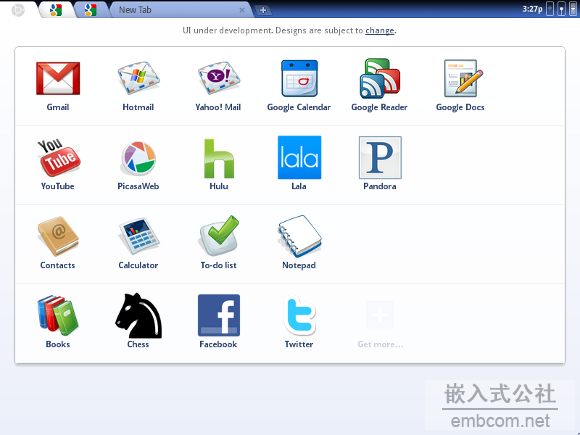Open the Gmail app icon
The width and height of the screenshot is (580, 435).
tap(58, 78)
